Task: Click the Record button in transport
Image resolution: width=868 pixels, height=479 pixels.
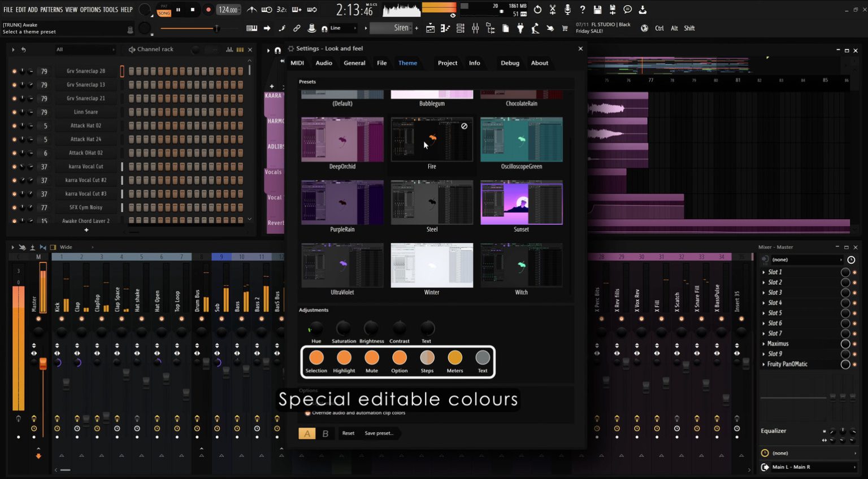Action: tap(209, 10)
